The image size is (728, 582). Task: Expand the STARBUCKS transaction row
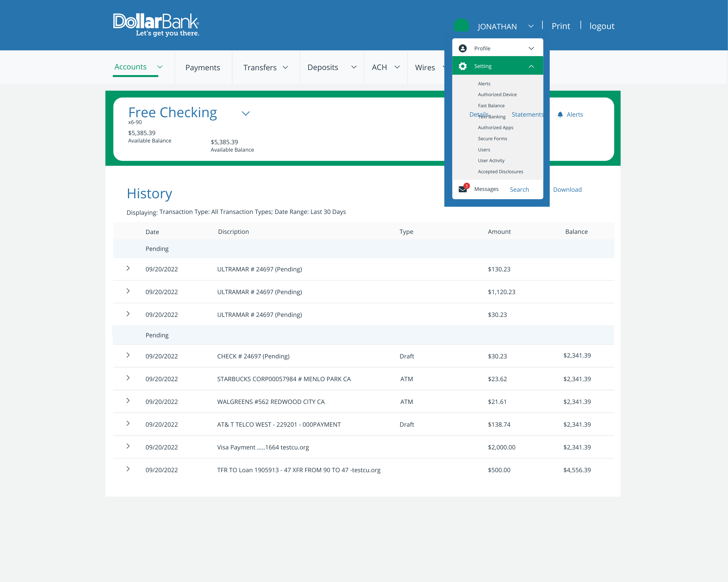(128, 378)
